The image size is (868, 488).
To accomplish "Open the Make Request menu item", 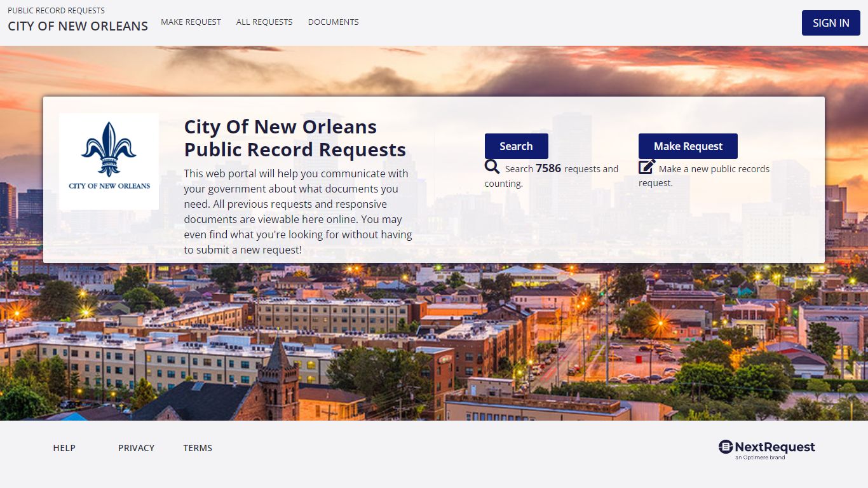I will click(191, 22).
